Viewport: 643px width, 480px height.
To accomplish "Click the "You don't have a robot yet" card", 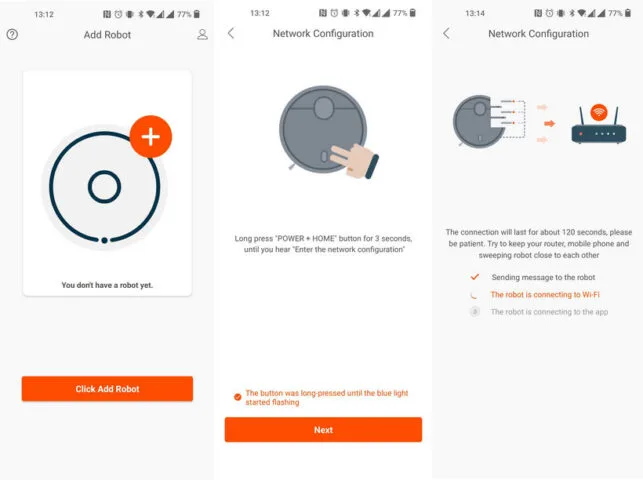I will pos(107,183).
